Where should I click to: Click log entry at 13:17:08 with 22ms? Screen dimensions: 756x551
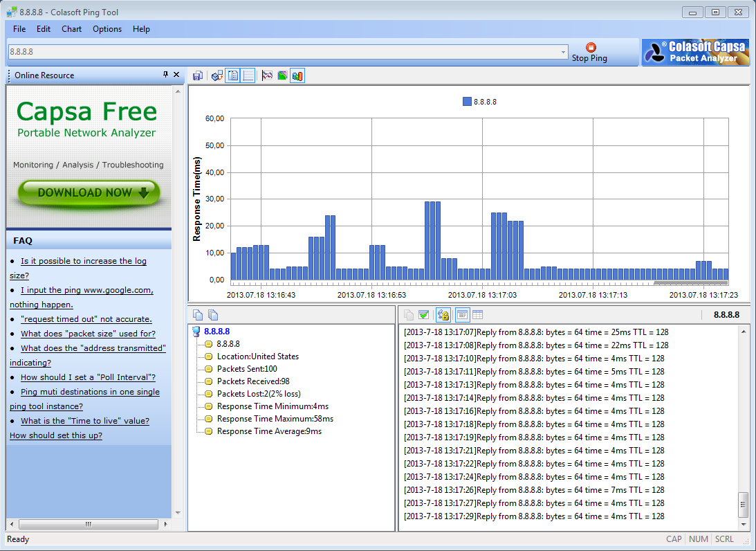point(536,345)
